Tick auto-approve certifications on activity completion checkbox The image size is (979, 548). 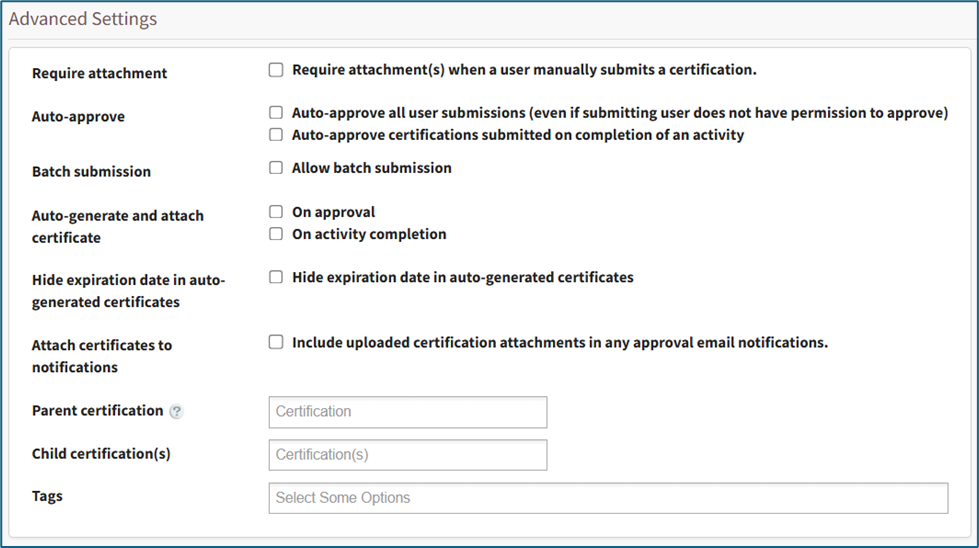(276, 135)
